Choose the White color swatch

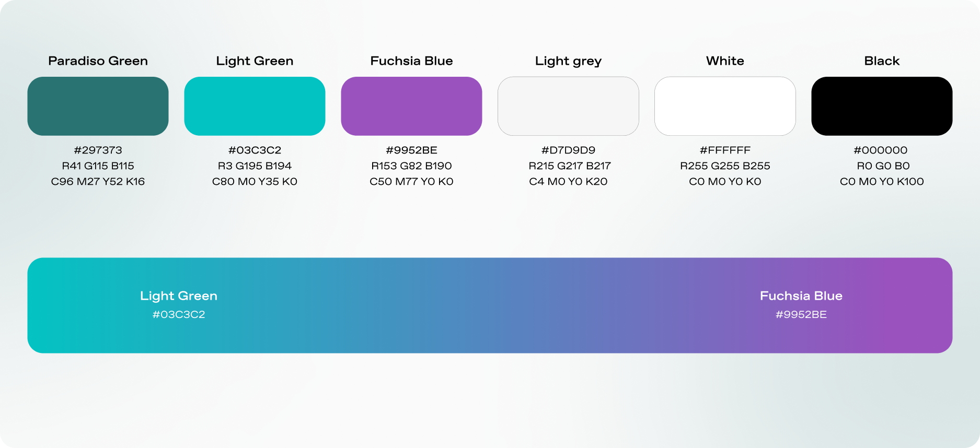point(725,106)
